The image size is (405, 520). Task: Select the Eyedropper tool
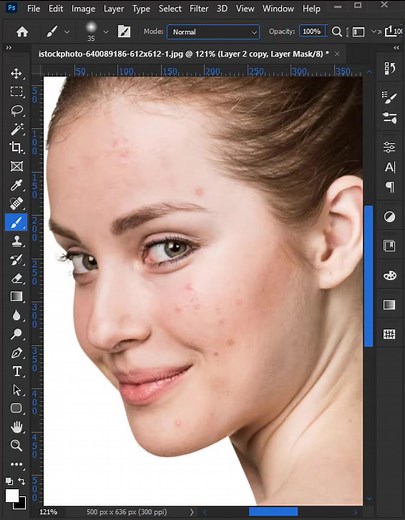(x=16, y=185)
